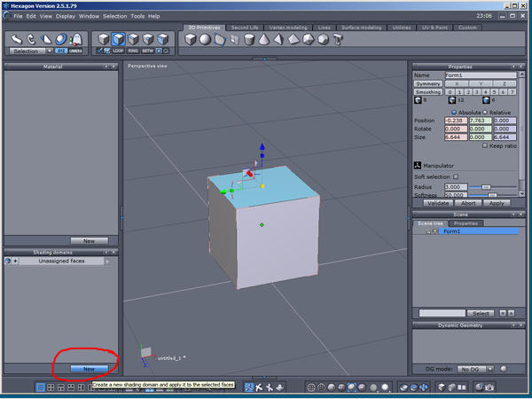The width and height of the screenshot is (532, 399).
Task: Open the Selection menu
Action: point(114,16)
